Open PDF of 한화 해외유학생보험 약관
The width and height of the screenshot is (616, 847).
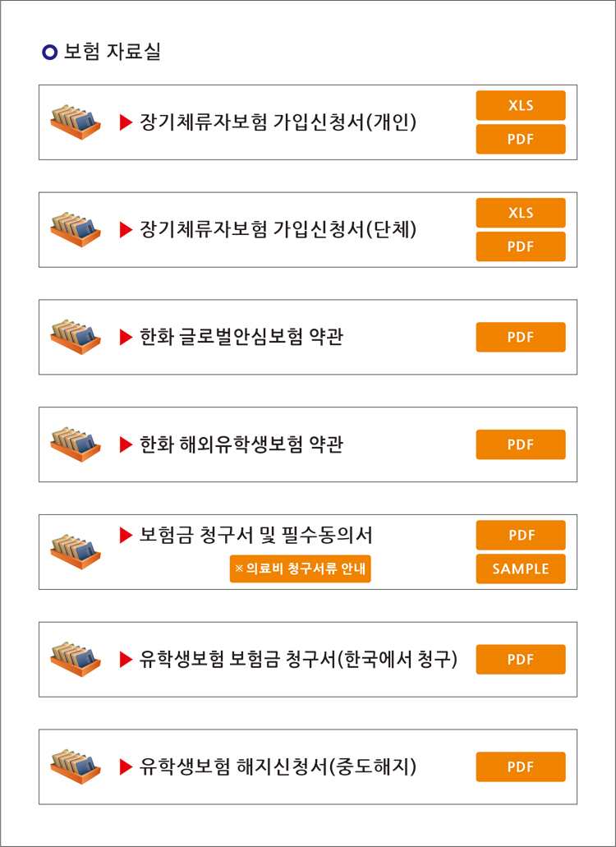pyautogui.click(x=521, y=444)
